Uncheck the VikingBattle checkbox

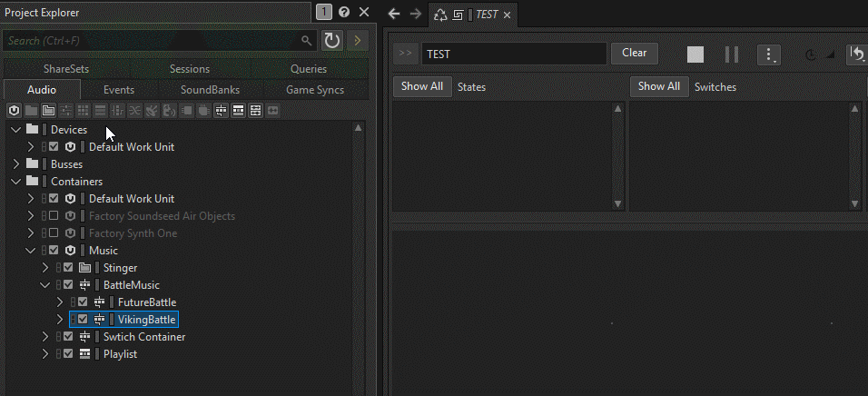(83, 320)
